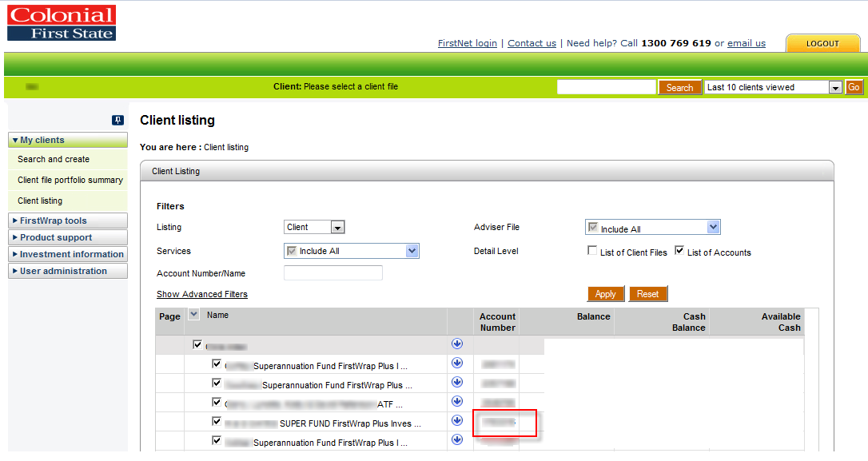Click the LOGOUT button

[822, 43]
